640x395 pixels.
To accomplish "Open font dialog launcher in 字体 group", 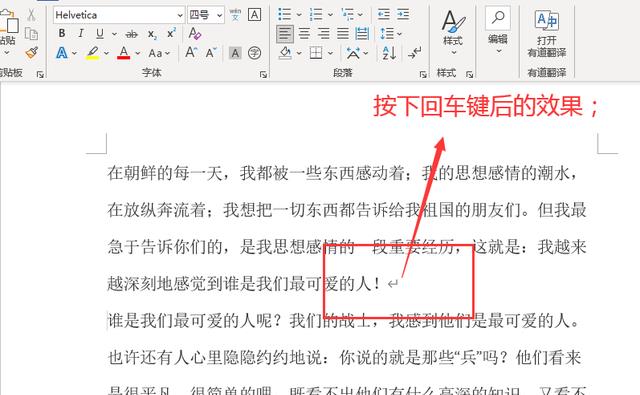I will (x=263, y=74).
